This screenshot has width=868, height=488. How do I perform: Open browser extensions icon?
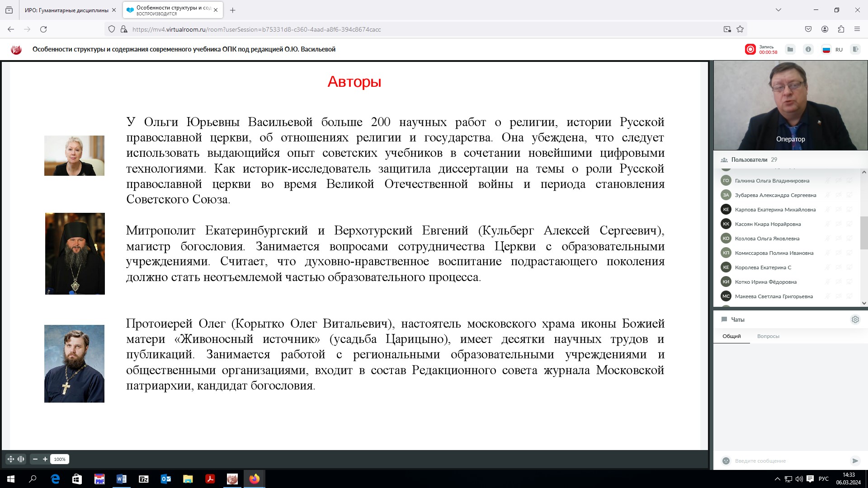[x=841, y=29]
